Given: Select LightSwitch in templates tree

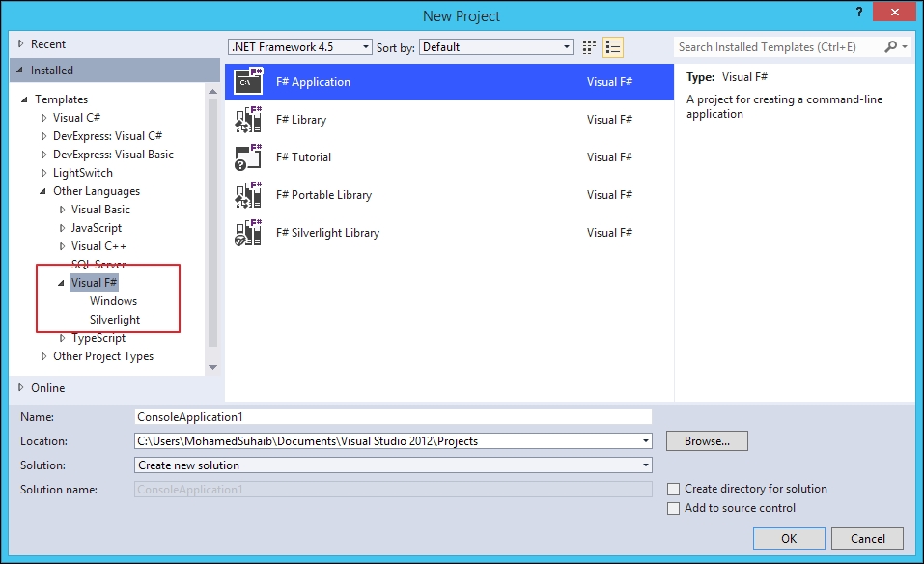Looking at the screenshot, I should (x=82, y=173).
